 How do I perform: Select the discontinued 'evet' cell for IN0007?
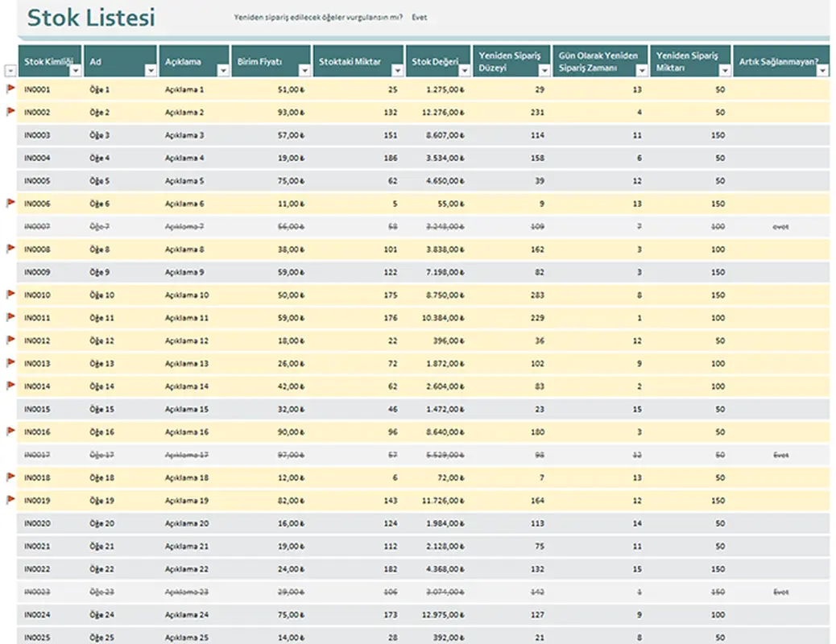pos(780,227)
